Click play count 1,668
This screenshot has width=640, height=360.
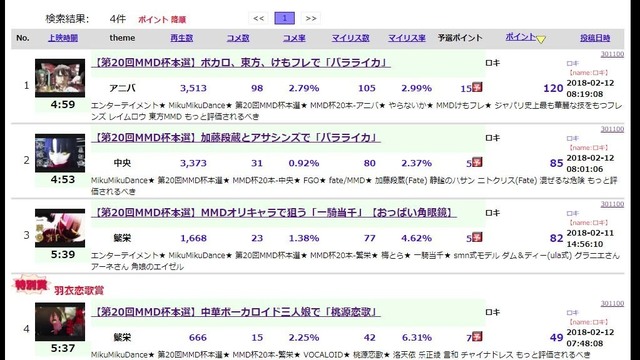pyautogui.click(x=193, y=238)
